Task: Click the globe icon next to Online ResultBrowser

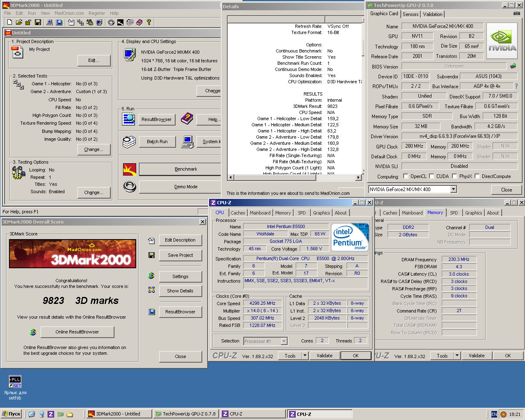Action: [x=33, y=332]
